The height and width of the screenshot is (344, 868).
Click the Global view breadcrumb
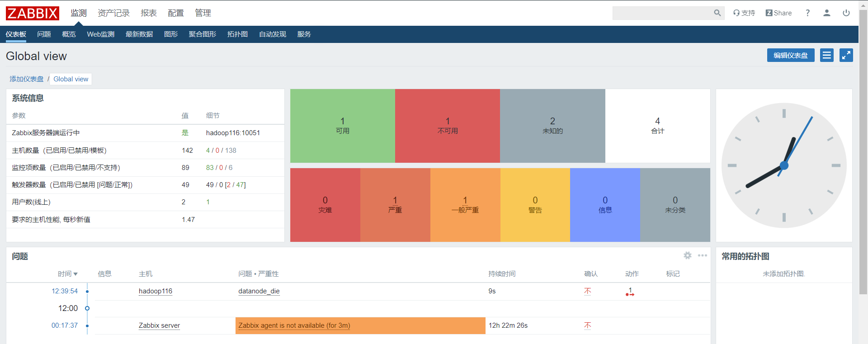(71, 79)
